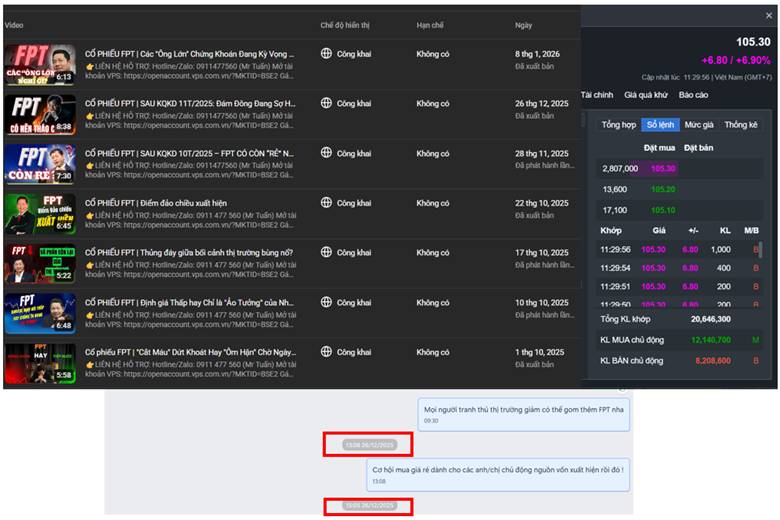Open the Giá quá khứ section tab

pyautogui.click(x=646, y=95)
